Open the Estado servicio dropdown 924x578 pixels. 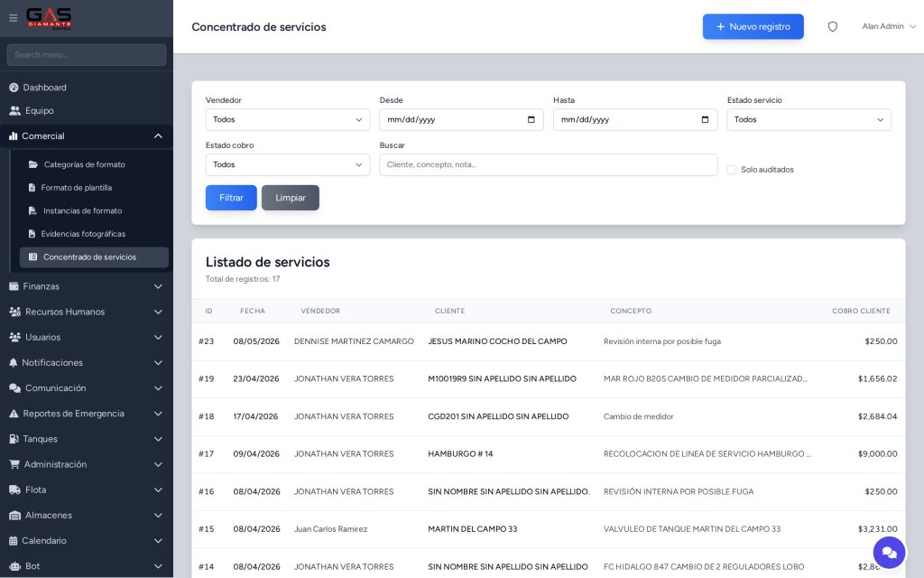click(808, 120)
